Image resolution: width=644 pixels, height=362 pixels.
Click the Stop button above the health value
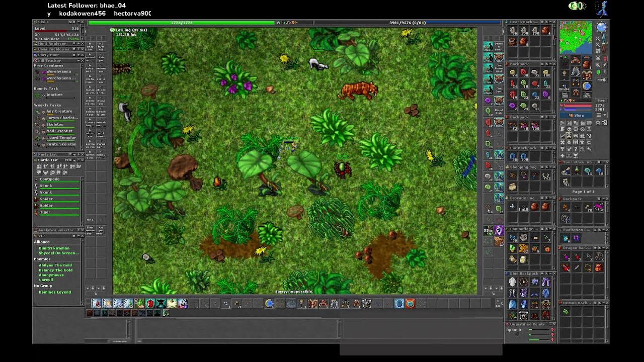601,101
